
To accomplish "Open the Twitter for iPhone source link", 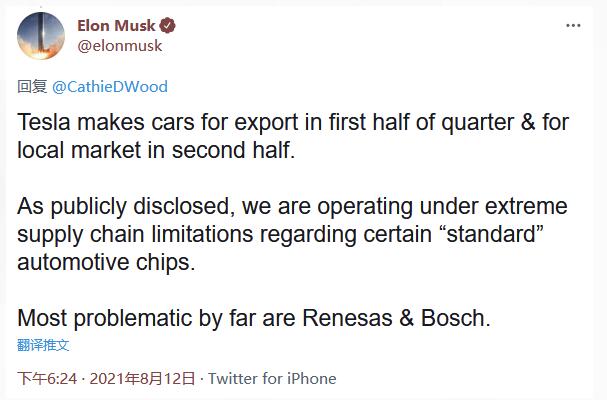I will point(272,378).
